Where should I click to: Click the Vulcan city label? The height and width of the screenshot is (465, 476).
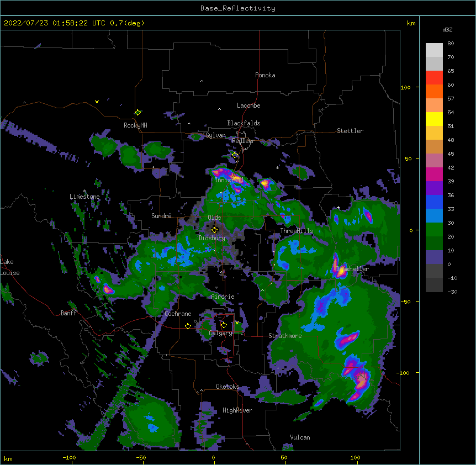point(300,437)
